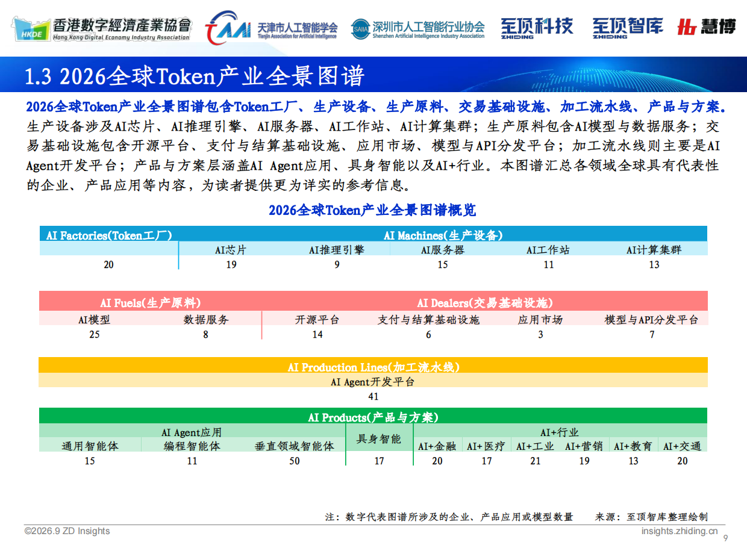
Task: Select the "AI+金融" column label
Action: tap(437, 446)
